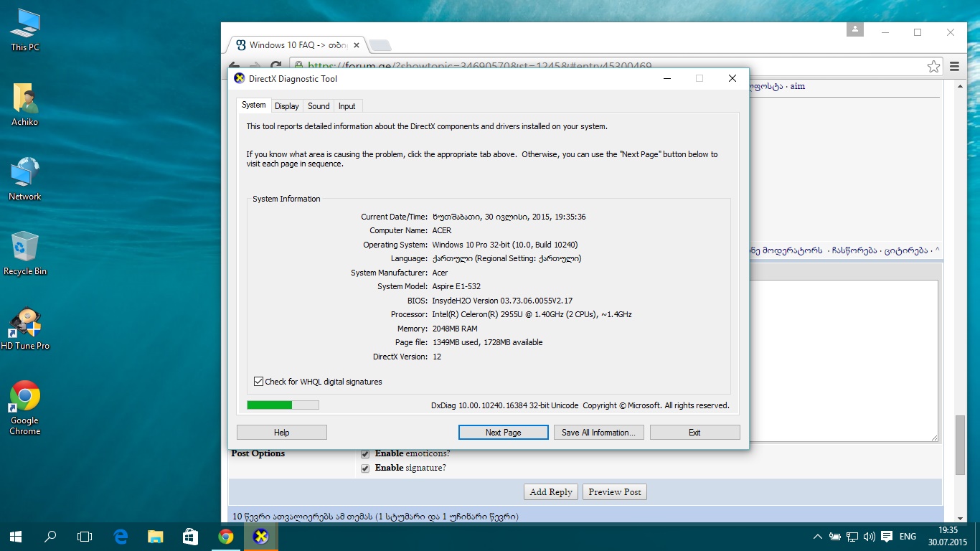Image resolution: width=980 pixels, height=551 pixels.
Task: Launch HD Tune Pro desktop shortcut
Action: point(25,329)
